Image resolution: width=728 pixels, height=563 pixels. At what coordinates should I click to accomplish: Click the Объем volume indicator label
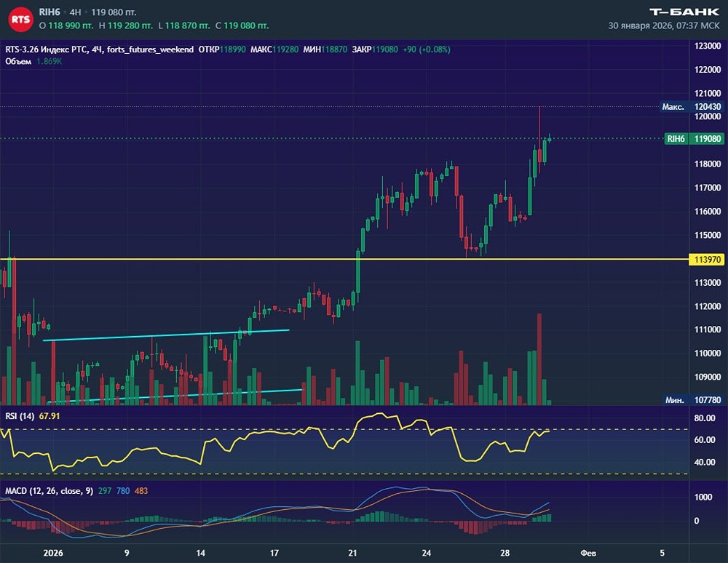(17, 61)
